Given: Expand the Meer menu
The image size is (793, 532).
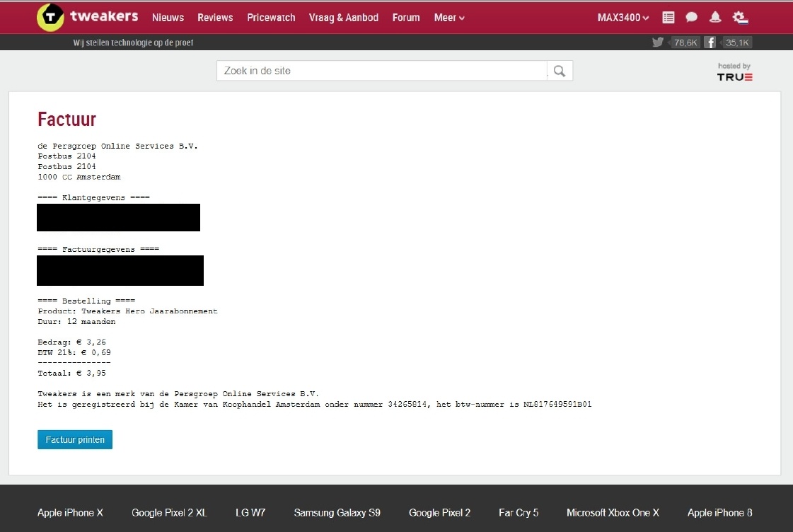Looking at the screenshot, I should 449,18.
